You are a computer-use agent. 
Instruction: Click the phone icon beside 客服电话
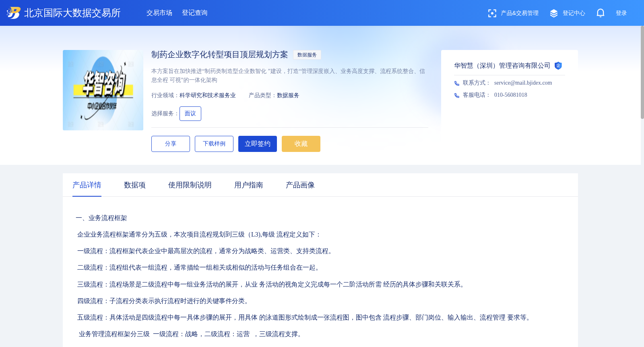[x=457, y=96]
